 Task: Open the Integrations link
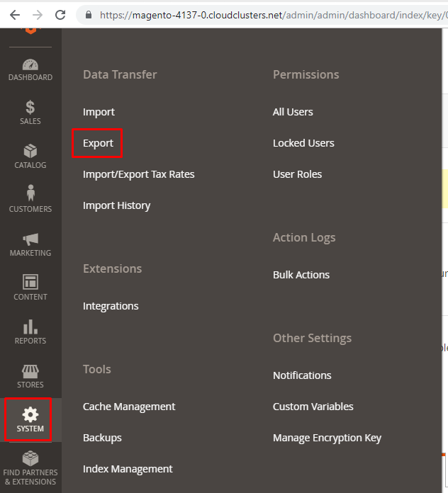point(111,306)
